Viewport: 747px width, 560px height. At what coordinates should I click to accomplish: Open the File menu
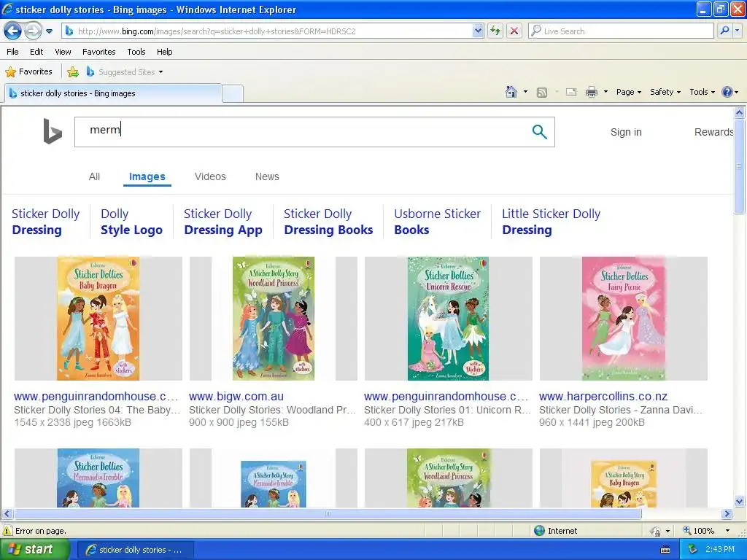pos(13,52)
